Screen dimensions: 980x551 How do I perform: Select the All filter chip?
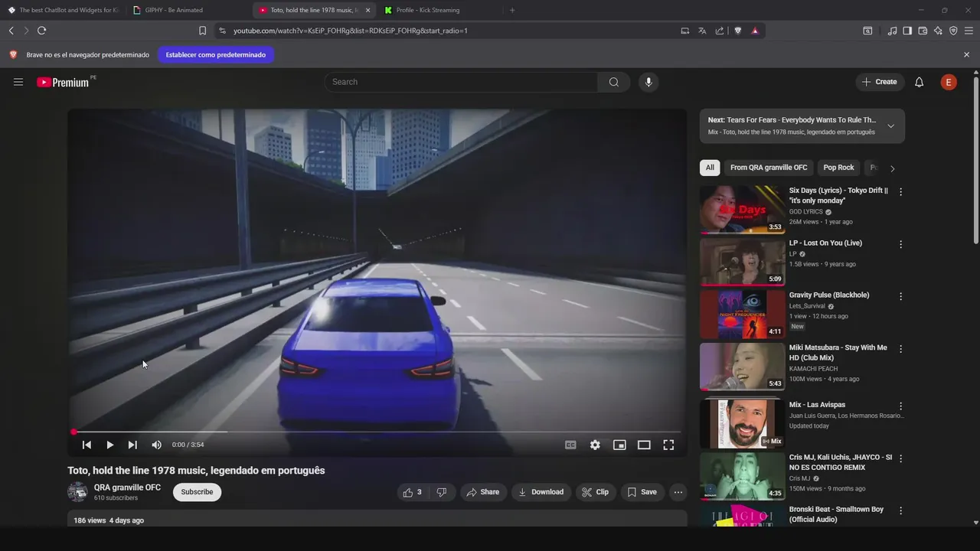710,168
